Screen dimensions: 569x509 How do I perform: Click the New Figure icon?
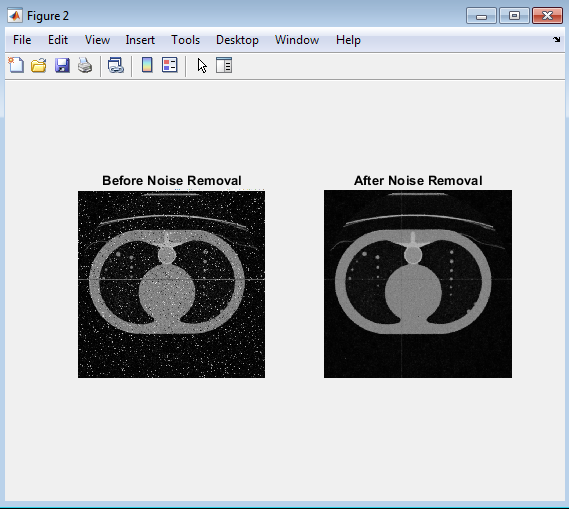16,65
